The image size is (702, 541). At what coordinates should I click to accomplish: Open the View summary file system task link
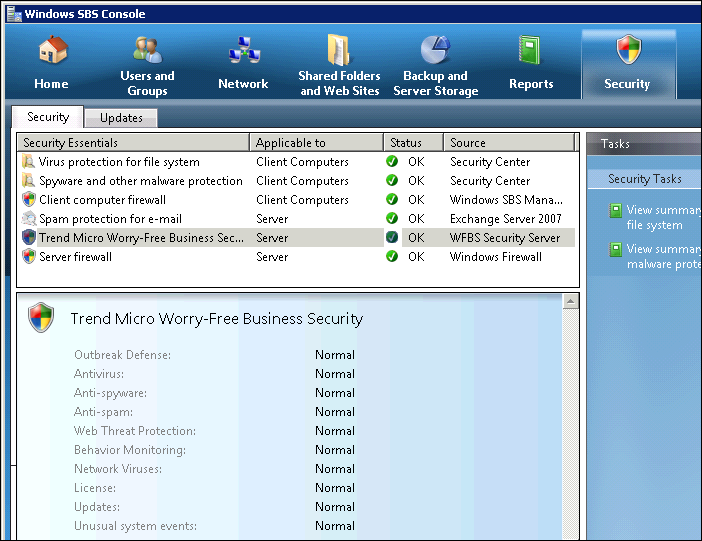[x=663, y=217]
